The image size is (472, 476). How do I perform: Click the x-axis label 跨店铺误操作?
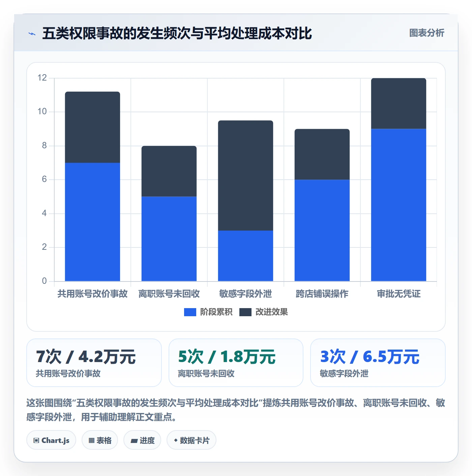[x=322, y=294]
